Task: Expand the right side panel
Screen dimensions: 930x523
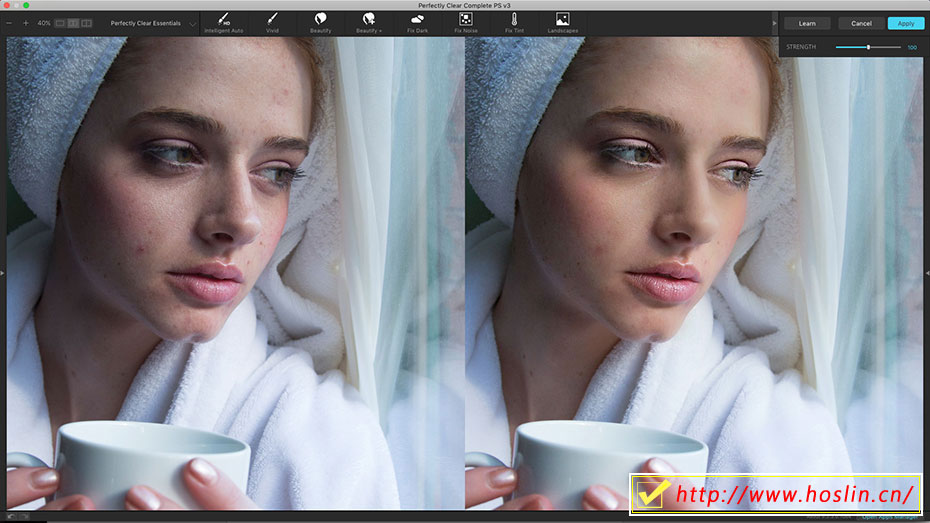Action: pos(927,273)
